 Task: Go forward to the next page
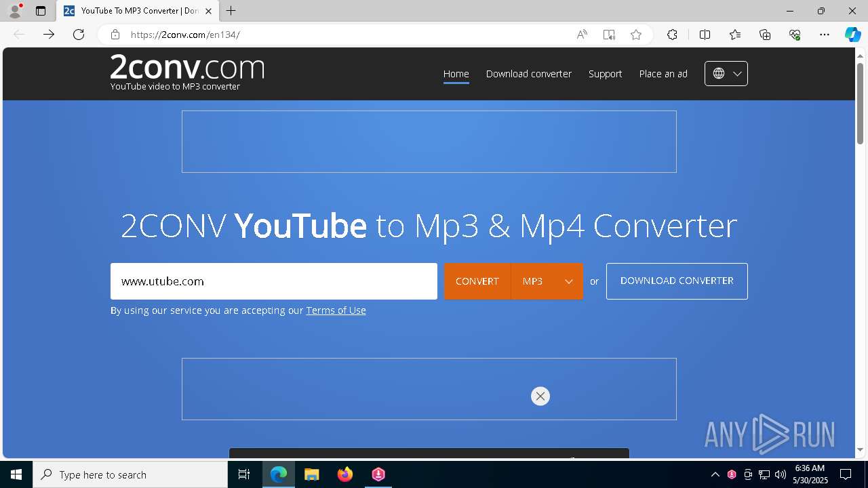[49, 35]
